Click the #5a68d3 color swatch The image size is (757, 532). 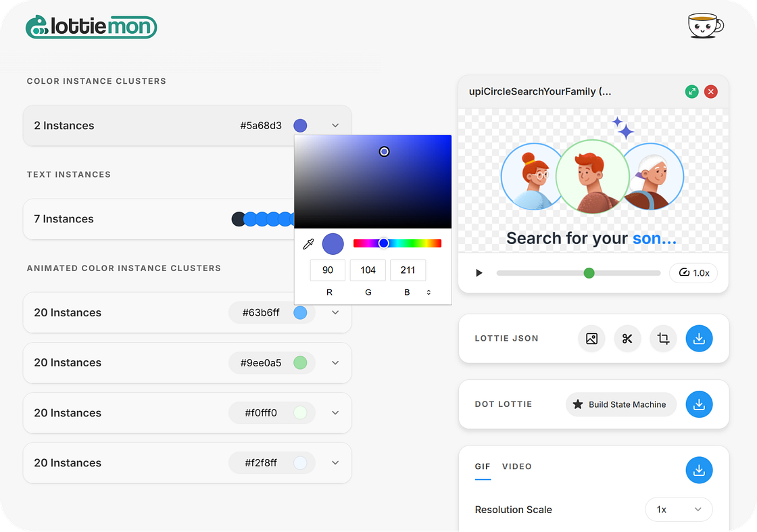300,126
